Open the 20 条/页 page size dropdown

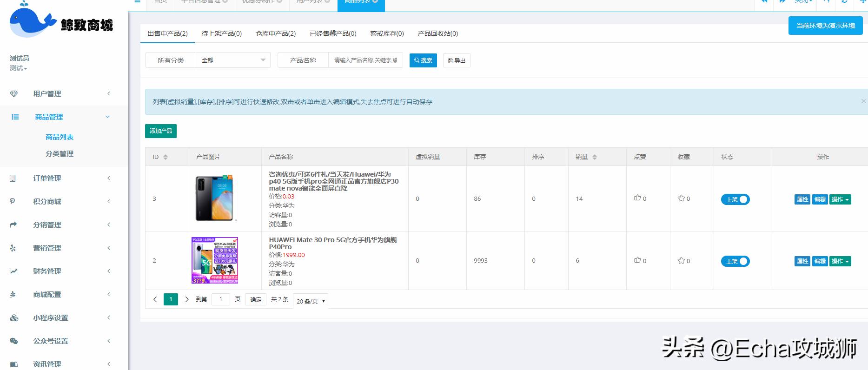tap(311, 301)
